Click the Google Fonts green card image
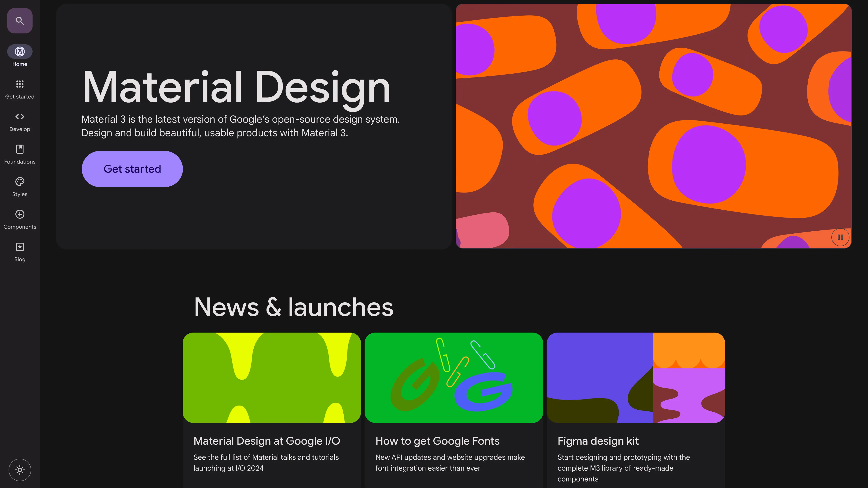Screen dimensions: 868x488 point(453,378)
